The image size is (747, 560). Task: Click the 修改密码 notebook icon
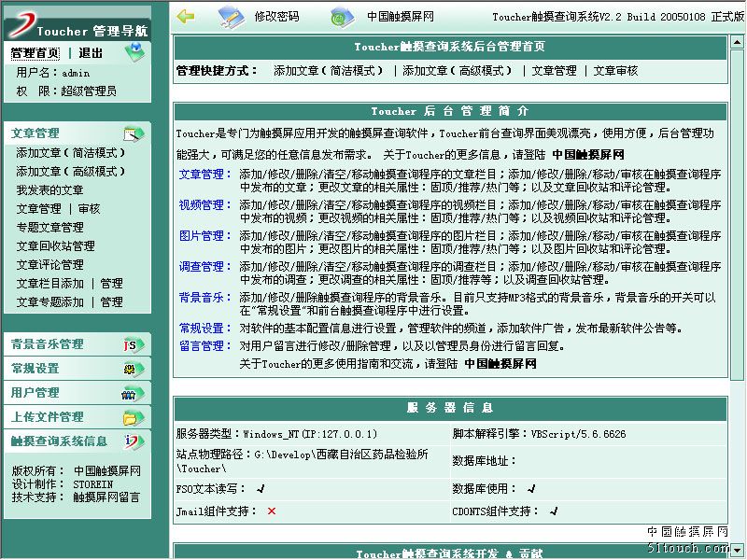(230, 16)
